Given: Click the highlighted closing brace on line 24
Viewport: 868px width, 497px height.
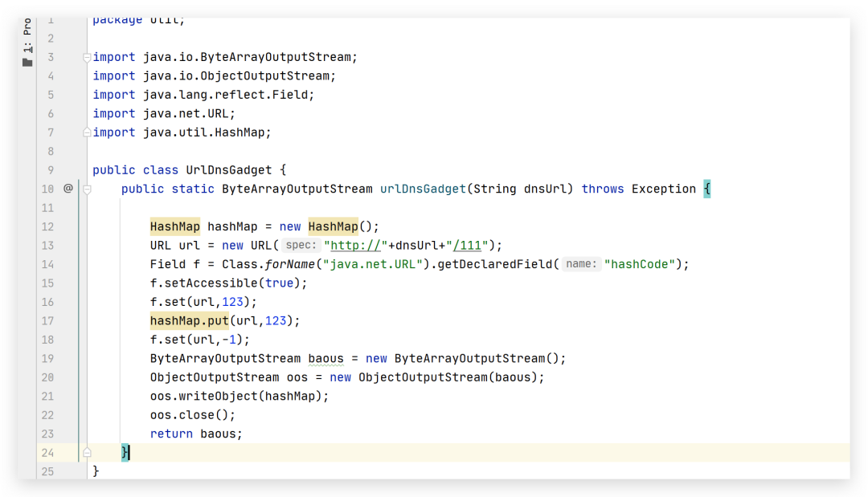Looking at the screenshot, I should [x=125, y=453].
